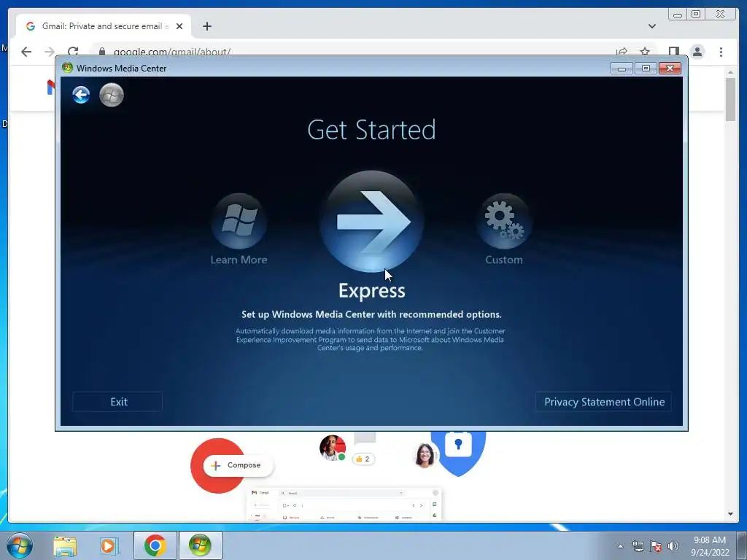Image resolution: width=747 pixels, height=560 pixels.
Task: Open the Windows Start menu
Action: [x=20, y=545]
